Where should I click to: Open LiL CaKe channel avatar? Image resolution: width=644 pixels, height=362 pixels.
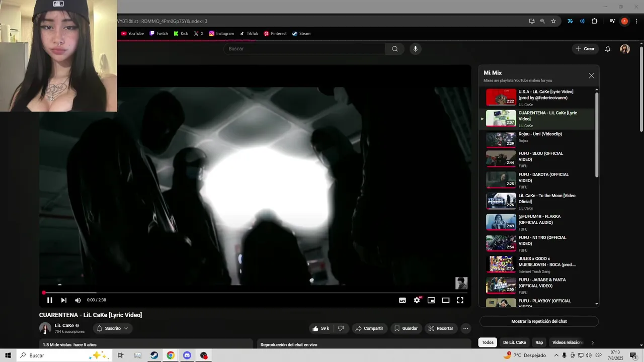[45, 328]
